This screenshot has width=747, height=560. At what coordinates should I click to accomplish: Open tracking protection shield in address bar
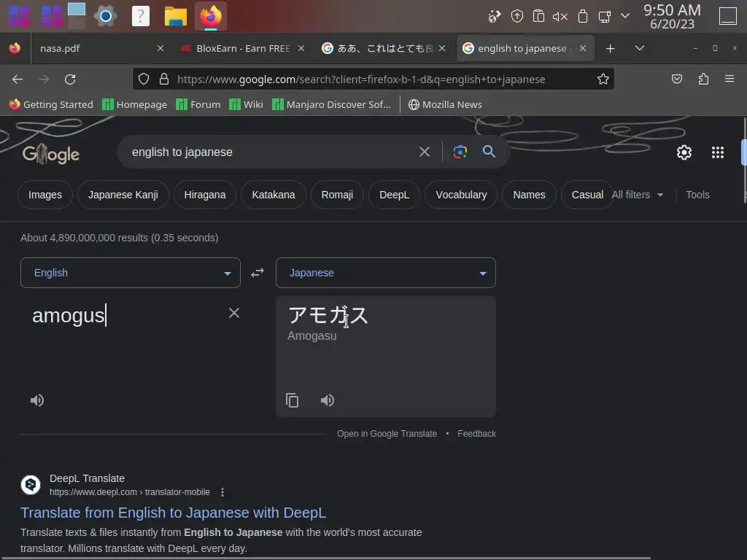tap(144, 79)
